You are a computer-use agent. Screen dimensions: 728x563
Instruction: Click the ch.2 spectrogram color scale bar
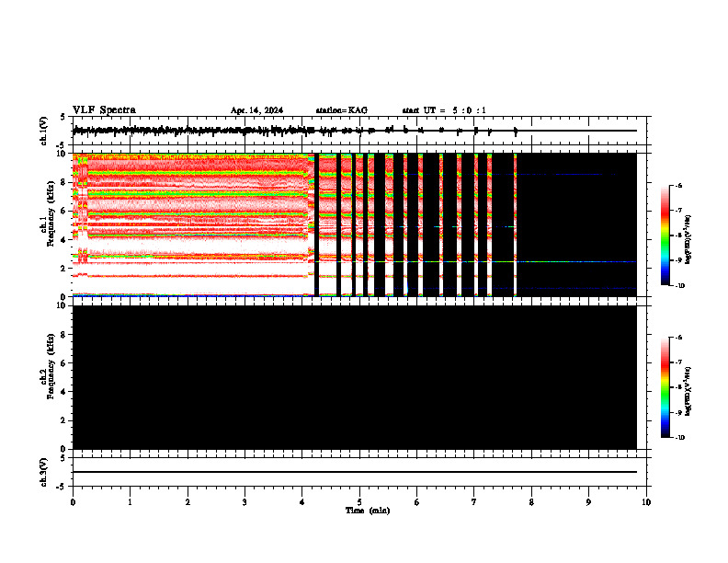tap(665, 387)
